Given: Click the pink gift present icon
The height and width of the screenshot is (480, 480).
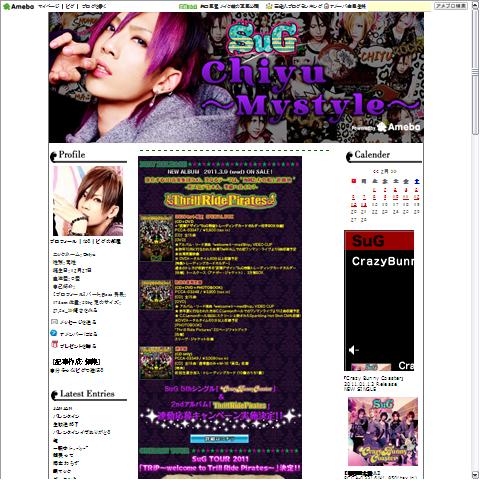Looking at the screenshot, I should click(54, 344).
